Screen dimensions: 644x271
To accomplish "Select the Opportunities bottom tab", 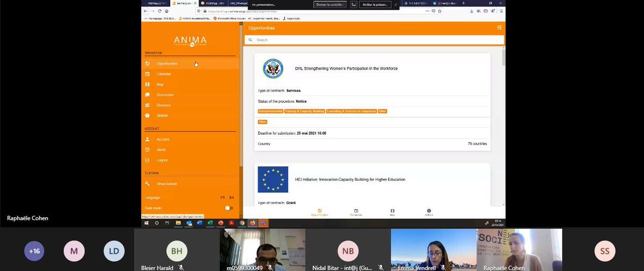I will [319, 213].
